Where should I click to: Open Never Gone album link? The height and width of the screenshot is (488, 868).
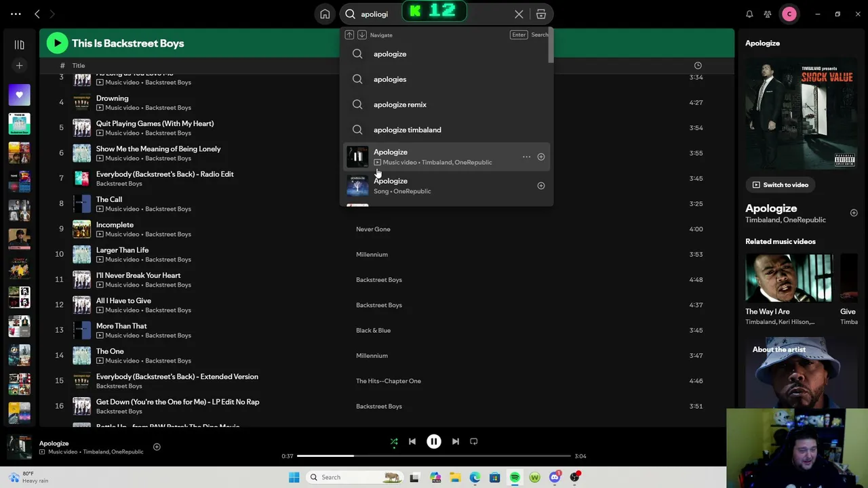pos(373,229)
